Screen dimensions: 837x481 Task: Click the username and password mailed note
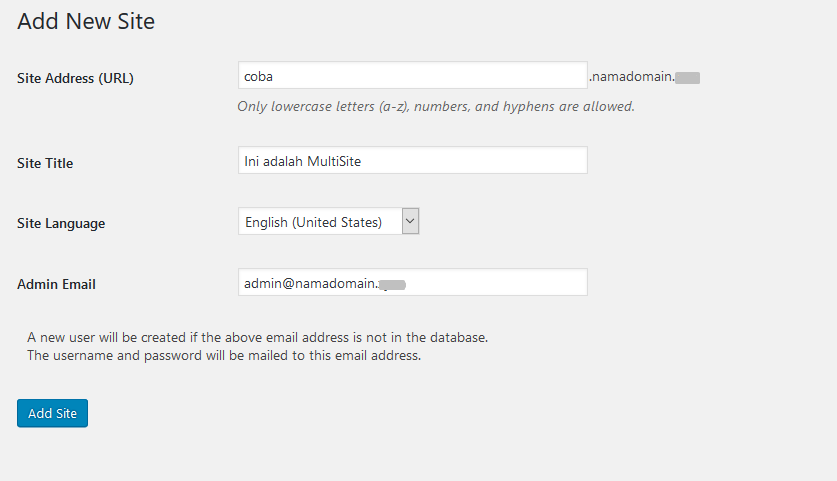tap(224, 355)
